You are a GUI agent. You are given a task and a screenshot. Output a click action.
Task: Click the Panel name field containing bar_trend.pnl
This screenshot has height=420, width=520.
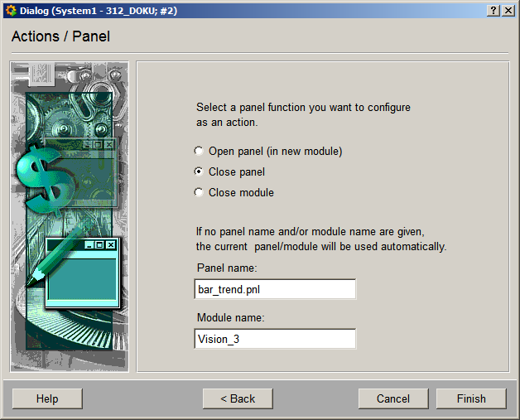(x=274, y=289)
